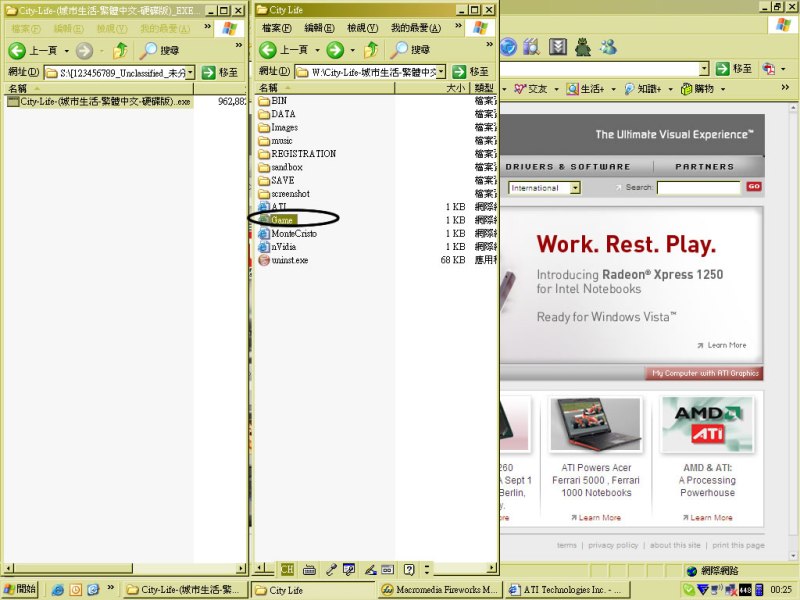Viewport: 800px width, 600px height.
Task: Open DRIVERS & SOFTWARE tab on ATI page
Action: [x=568, y=167]
